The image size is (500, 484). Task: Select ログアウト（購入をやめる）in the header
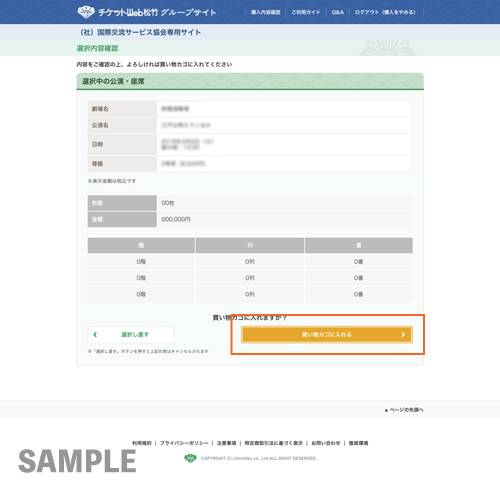[385, 12]
